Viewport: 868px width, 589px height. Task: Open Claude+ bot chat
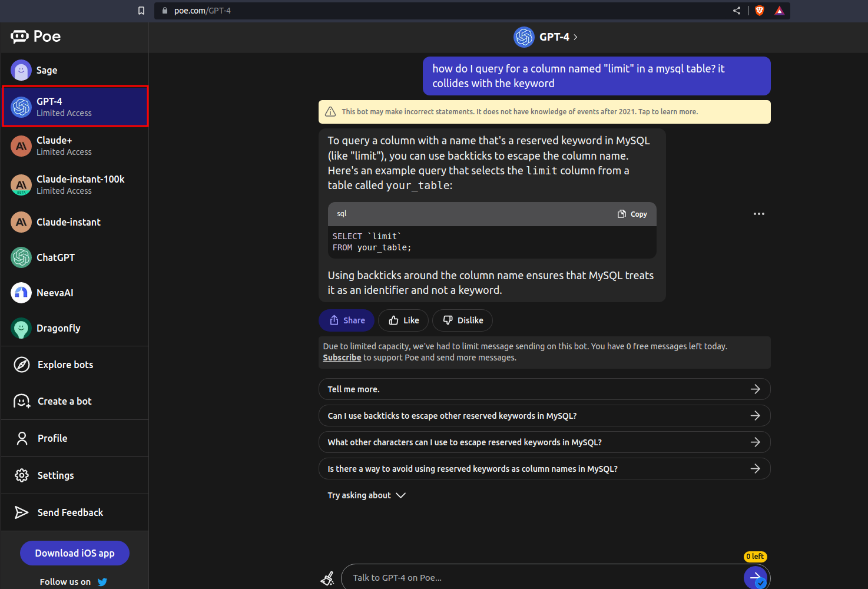75,145
